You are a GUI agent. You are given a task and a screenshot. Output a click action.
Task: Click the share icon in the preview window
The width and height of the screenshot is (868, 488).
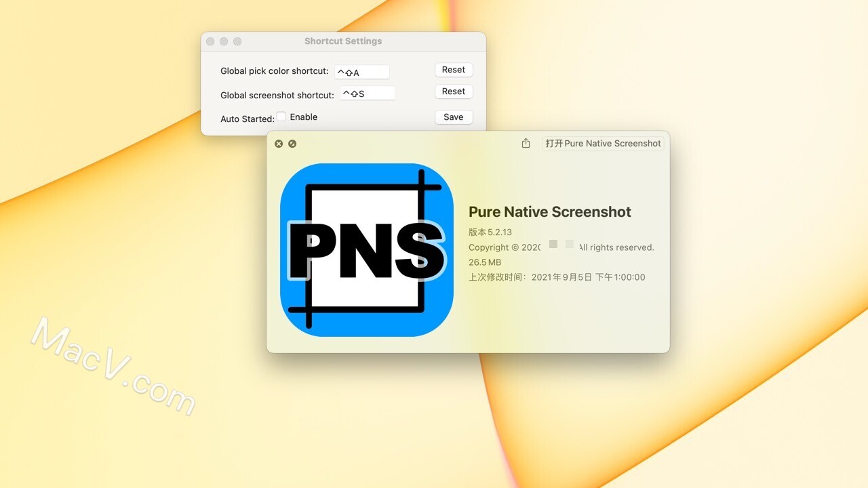pos(526,143)
